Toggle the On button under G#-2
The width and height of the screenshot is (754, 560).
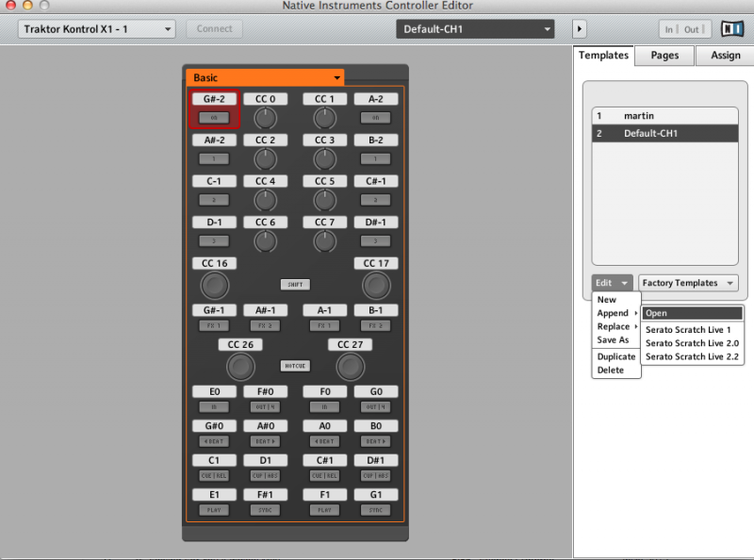click(214, 118)
